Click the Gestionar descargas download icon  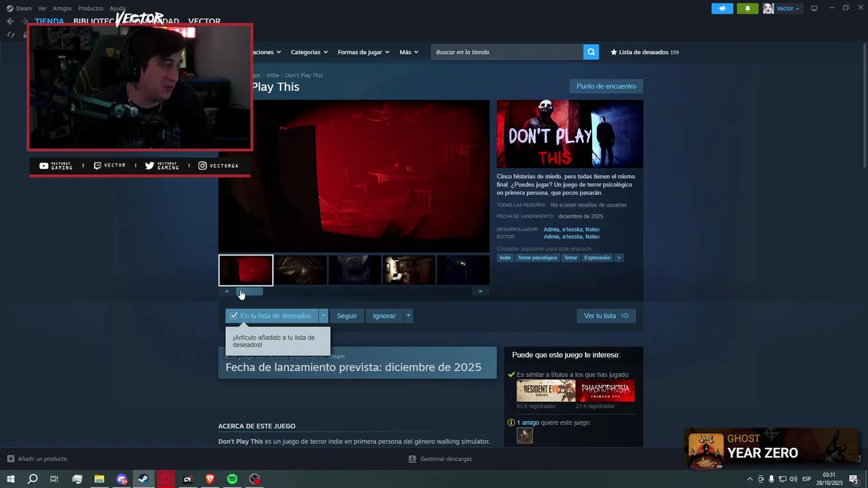tap(412, 459)
